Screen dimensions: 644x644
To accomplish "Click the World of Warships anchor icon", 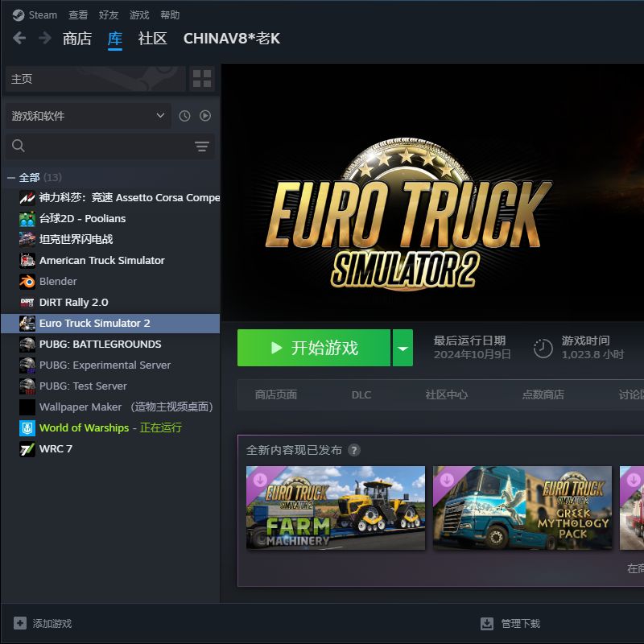I will 27,428.
